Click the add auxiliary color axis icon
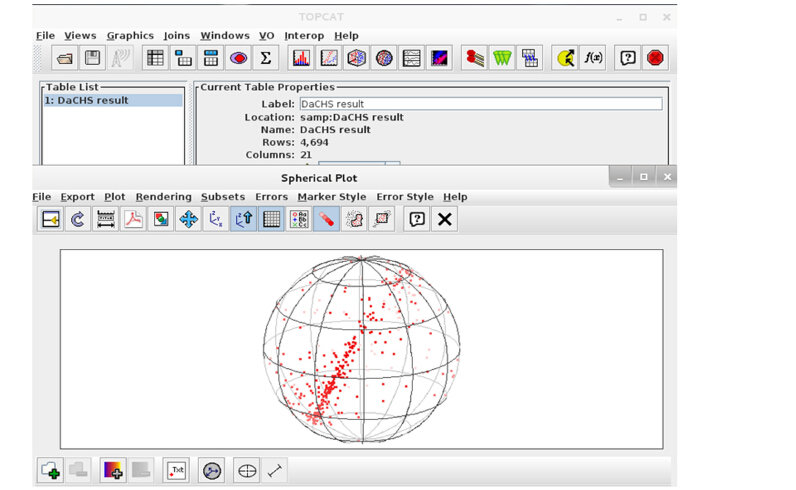796x490 pixels. [x=113, y=470]
